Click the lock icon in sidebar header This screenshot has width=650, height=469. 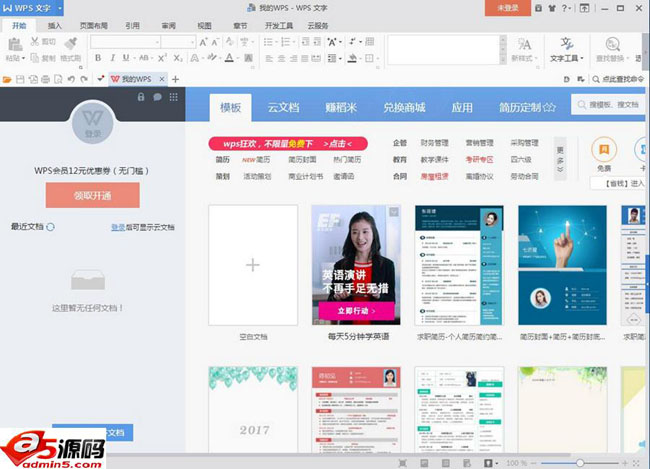tap(141, 97)
